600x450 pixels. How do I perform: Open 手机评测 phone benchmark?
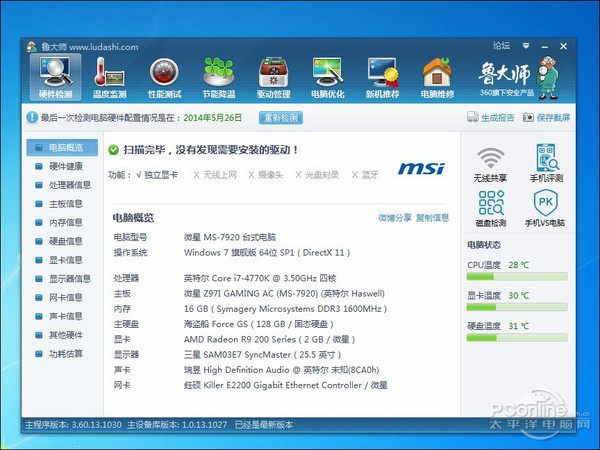point(546,163)
